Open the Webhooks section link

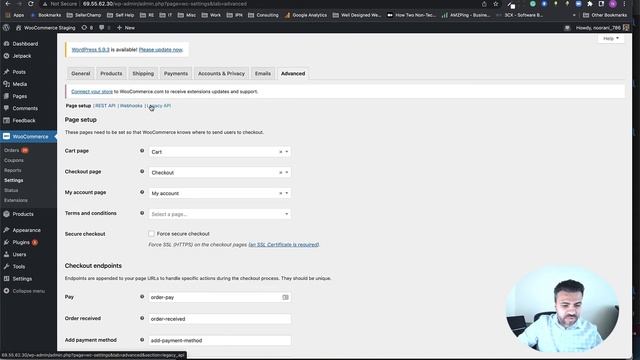131,106
